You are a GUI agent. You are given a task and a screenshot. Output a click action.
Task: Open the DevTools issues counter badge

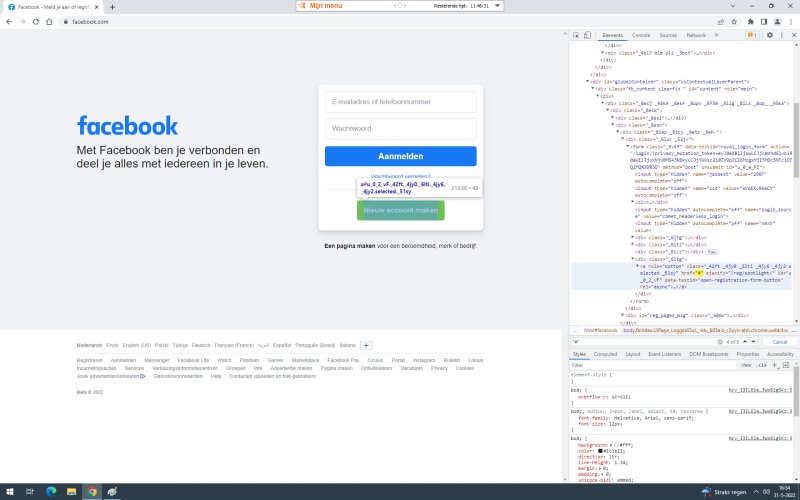coord(752,35)
